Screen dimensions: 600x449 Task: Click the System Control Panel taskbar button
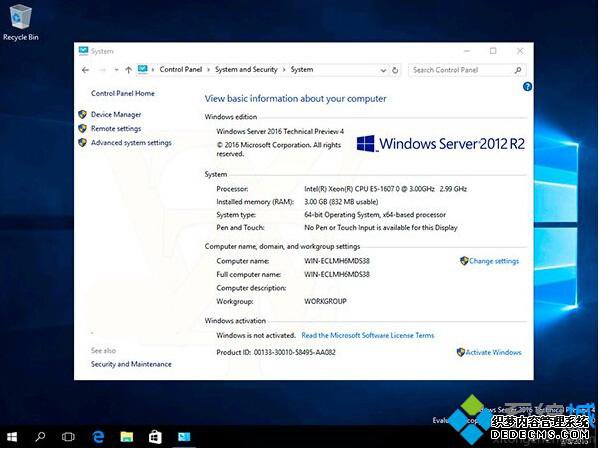pyautogui.click(x=184, y=437)
